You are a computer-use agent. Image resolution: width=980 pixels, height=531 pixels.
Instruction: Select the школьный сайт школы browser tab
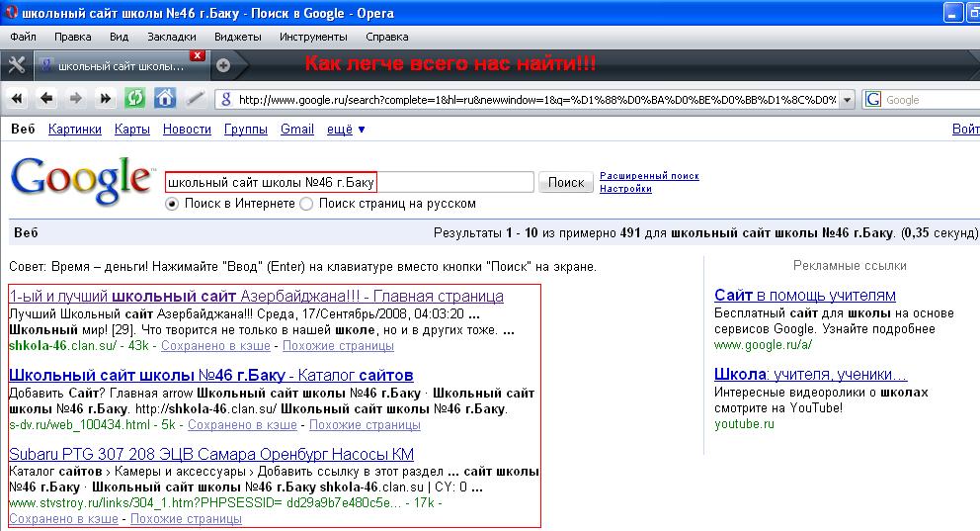click(120, 65)
